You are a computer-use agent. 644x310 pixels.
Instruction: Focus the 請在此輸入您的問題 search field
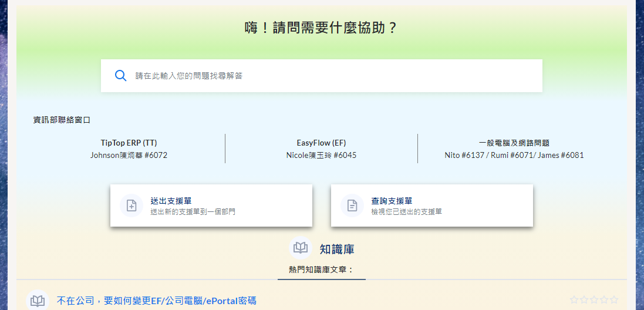click(x=329, y=76)
